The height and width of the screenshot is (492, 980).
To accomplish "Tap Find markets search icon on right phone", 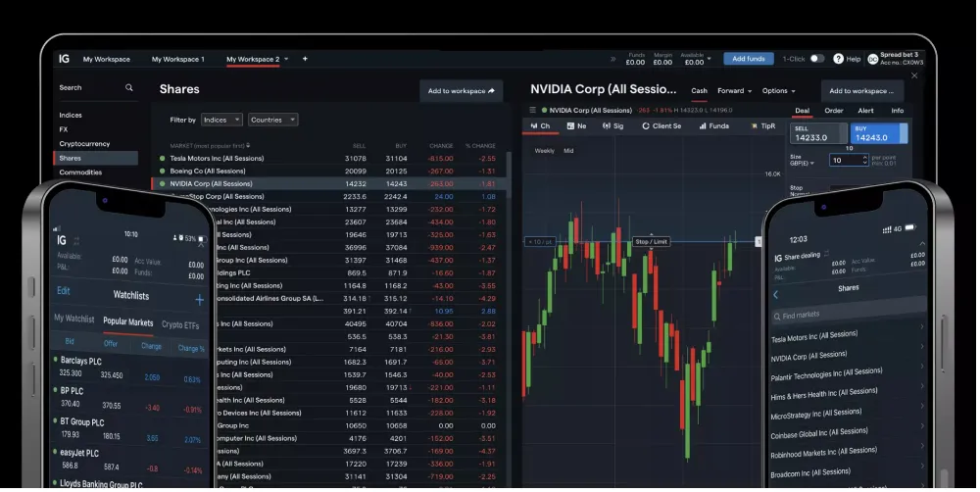I will tap(777, 317).
